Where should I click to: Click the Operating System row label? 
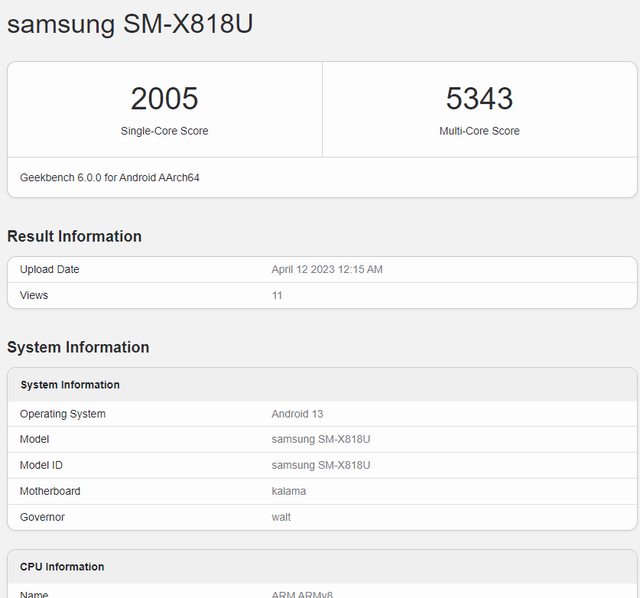pos(62,414)
